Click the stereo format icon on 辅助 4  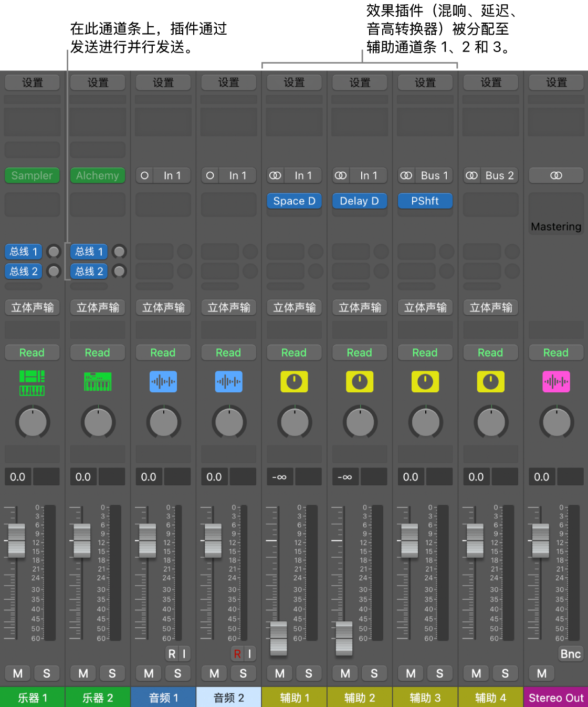(x=472, y=175)
